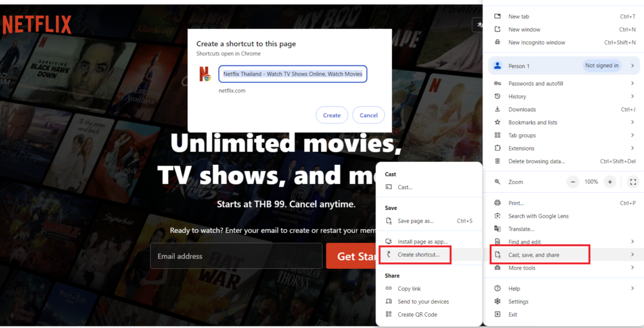This screenshot has height=328, width=644.
Task: Select Delete browsing data... entry
Action: click(x=563, y=161)
